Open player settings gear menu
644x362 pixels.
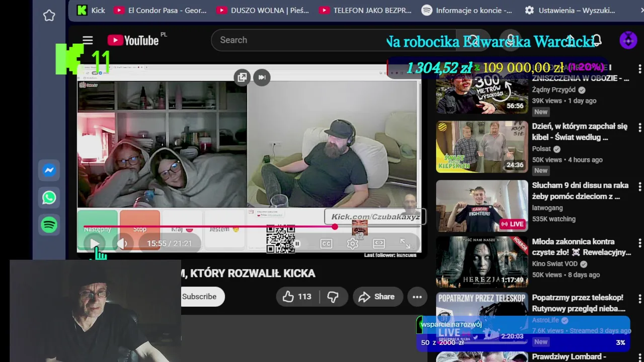point(353,244)
